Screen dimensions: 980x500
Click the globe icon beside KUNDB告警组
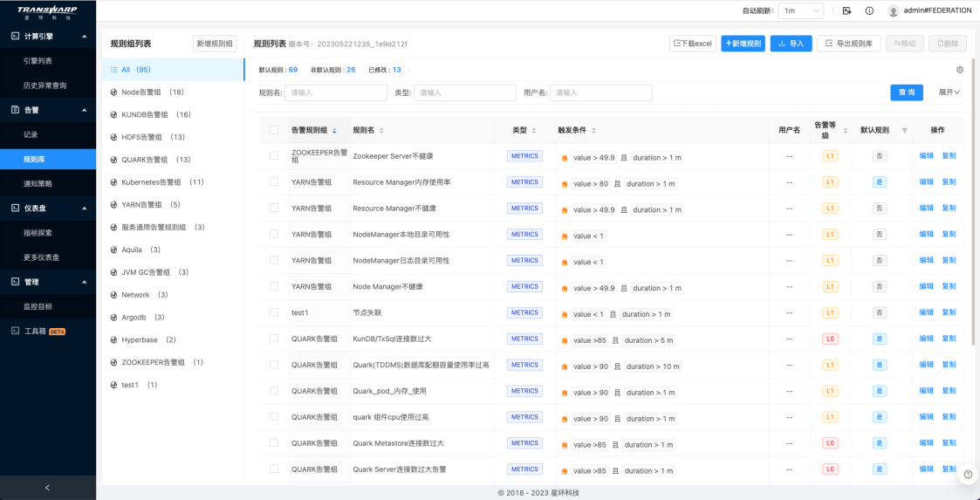coord(113,114)
